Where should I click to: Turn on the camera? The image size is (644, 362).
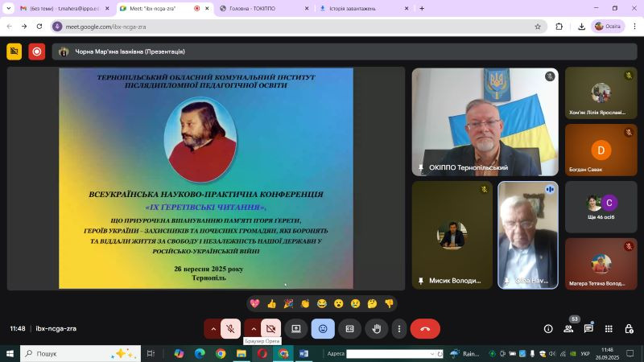271,328
